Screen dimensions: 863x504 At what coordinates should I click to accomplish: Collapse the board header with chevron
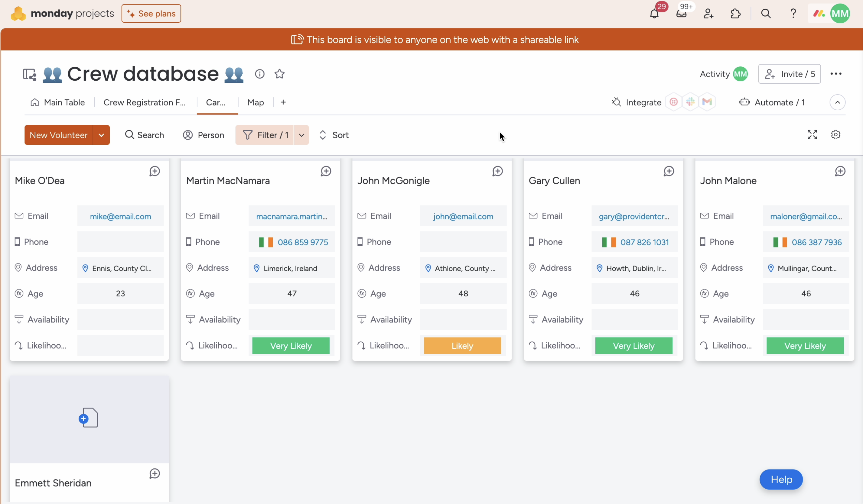[x=837, y=102]
